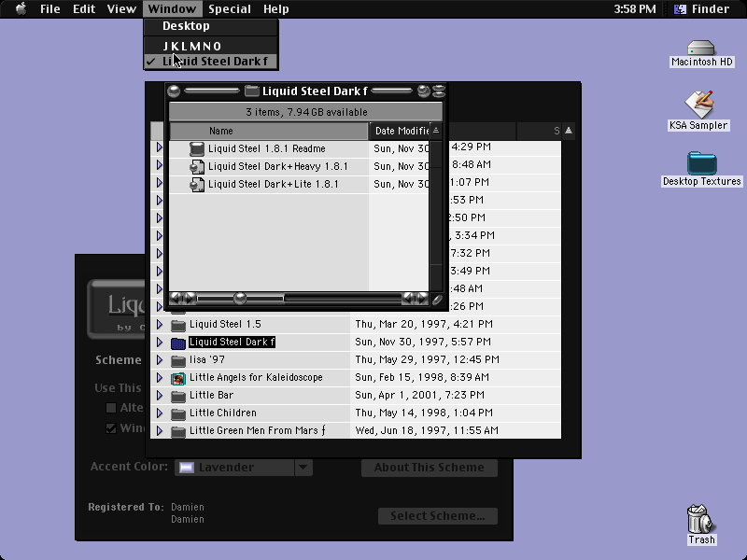Viewport: 747px width, 560px height.
Task: Choose Desktop in the Window menu
Action: [x=211, y=26]
